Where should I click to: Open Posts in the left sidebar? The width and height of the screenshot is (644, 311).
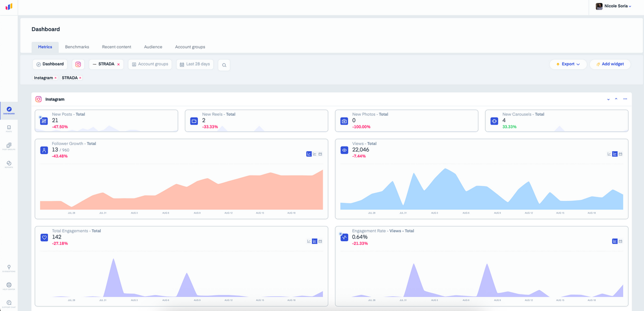[x=9, y=129]
